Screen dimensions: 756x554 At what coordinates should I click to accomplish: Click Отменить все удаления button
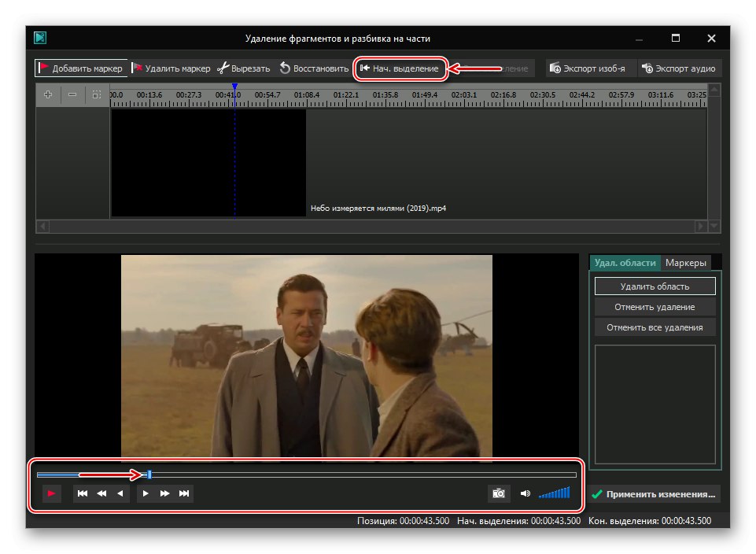pyautogui.click(x=655, y=327)
